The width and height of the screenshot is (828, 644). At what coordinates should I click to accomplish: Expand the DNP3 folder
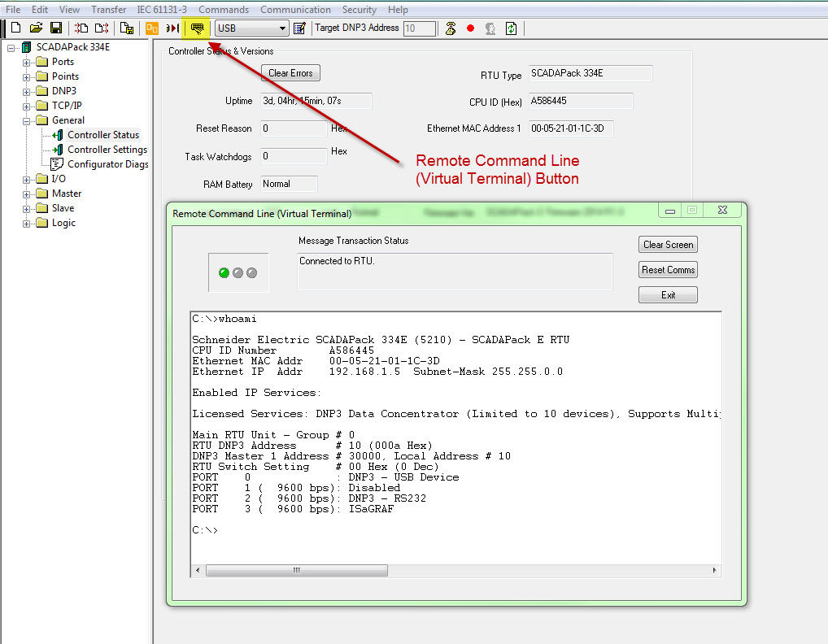pos(26,92)
